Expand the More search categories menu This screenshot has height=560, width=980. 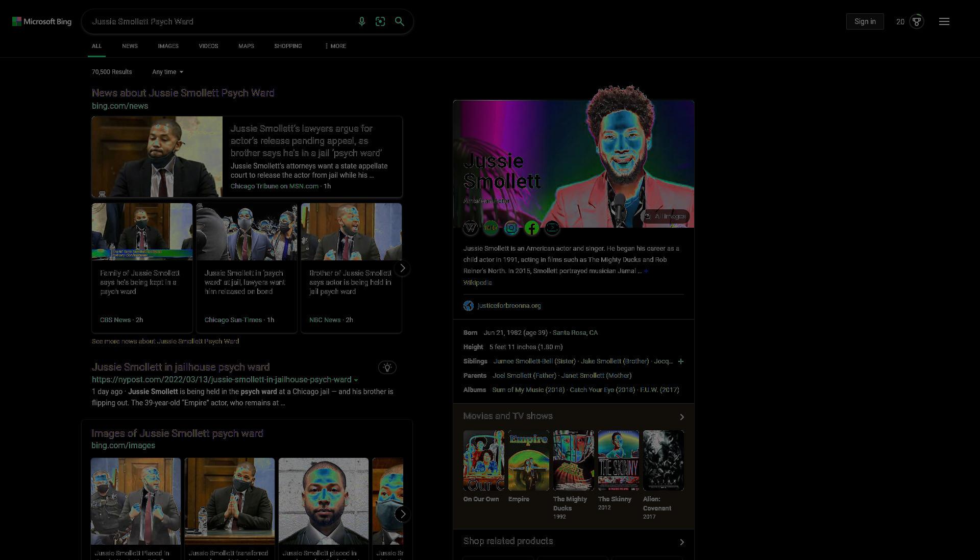(335, 46)
